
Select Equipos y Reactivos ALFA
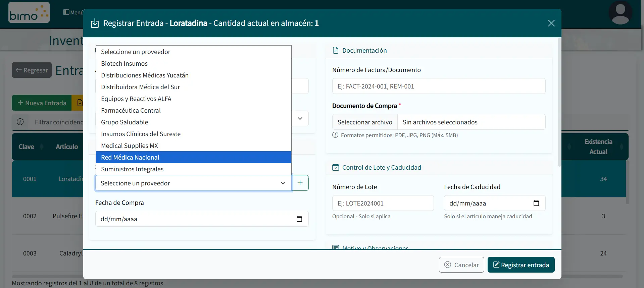(x=193, y=99)
